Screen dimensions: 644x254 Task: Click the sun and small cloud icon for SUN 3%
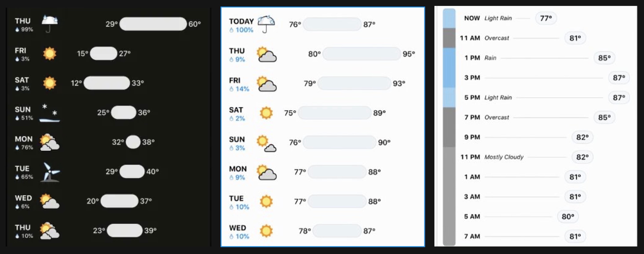[x=266, y=143]
